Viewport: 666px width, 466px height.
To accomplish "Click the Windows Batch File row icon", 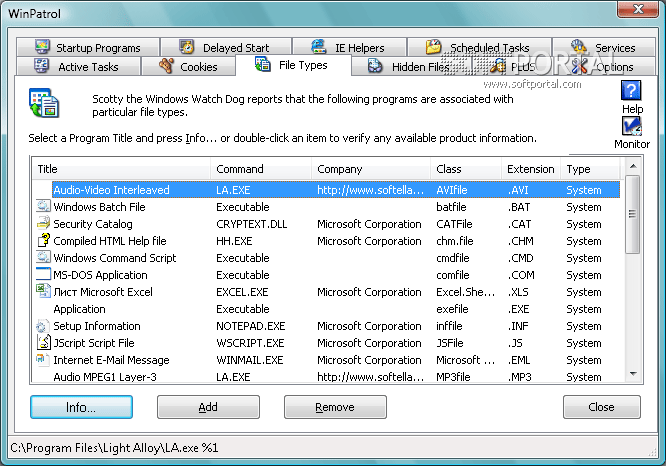I will click(43, 207).
